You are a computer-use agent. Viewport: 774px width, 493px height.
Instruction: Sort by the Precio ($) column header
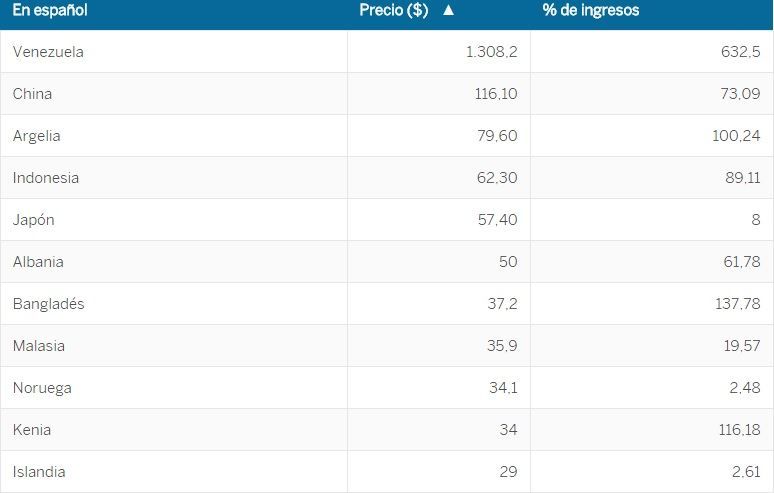393,11
